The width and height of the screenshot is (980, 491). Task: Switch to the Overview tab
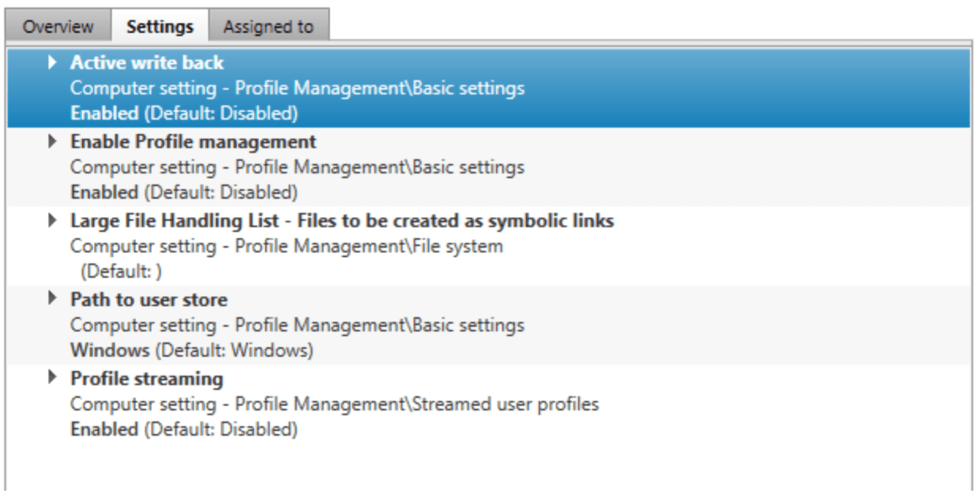pos(57,26)
